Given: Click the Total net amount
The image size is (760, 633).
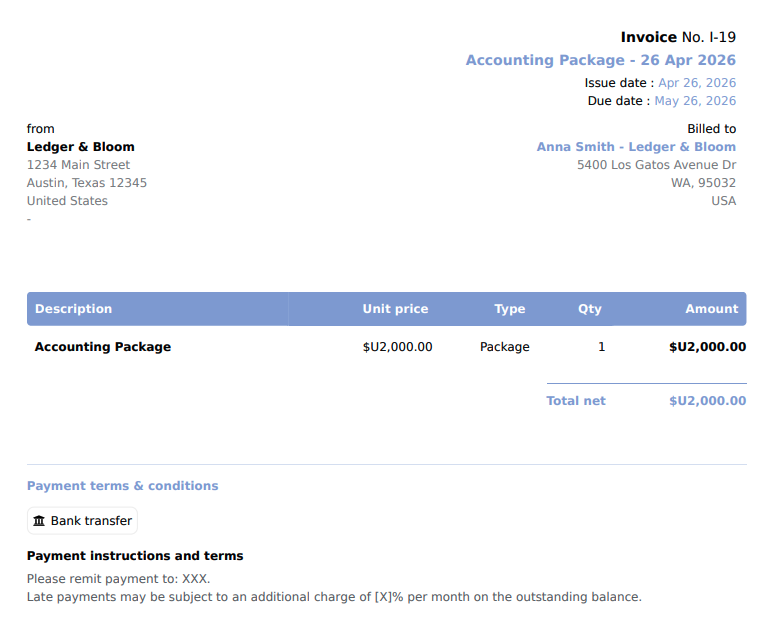Looking at the screenshot, I should click(x=708, y=401).
